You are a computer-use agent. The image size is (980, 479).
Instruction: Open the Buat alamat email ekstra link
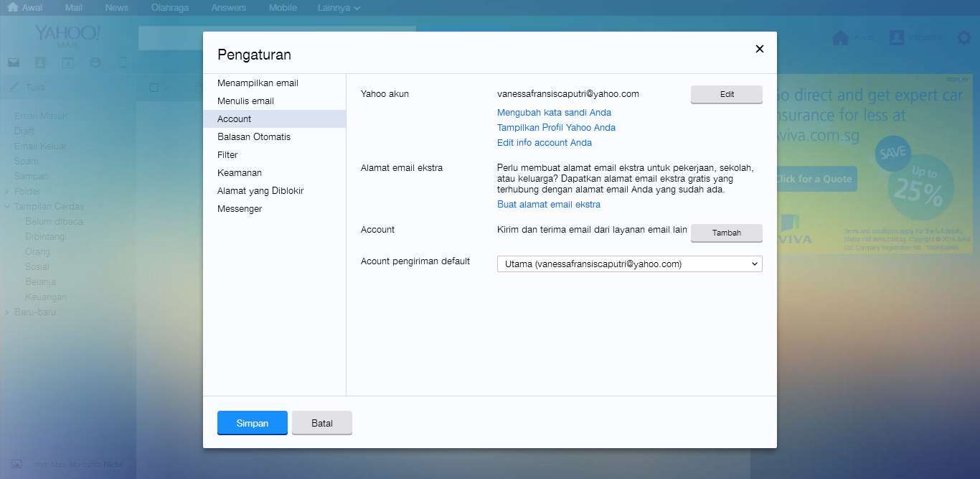click(x=548, y=204)
